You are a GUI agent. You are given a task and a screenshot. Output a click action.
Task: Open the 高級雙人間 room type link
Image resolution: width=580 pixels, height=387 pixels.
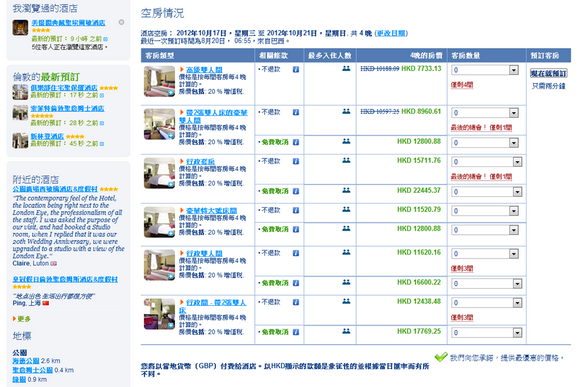(204, 70)
